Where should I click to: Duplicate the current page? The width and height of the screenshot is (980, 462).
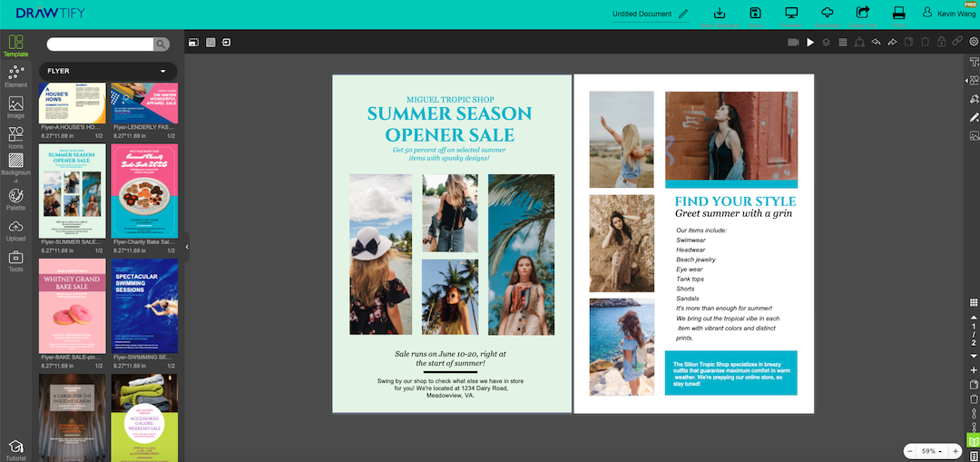click(973, 385)
